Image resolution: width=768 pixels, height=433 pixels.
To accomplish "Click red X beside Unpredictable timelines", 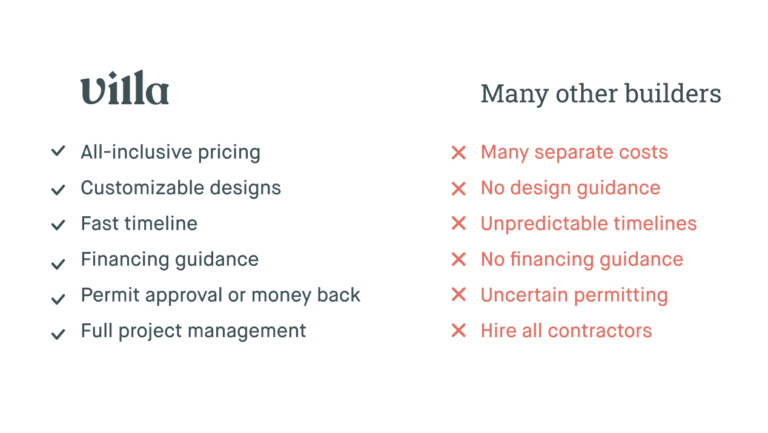I will coord(458,223).
